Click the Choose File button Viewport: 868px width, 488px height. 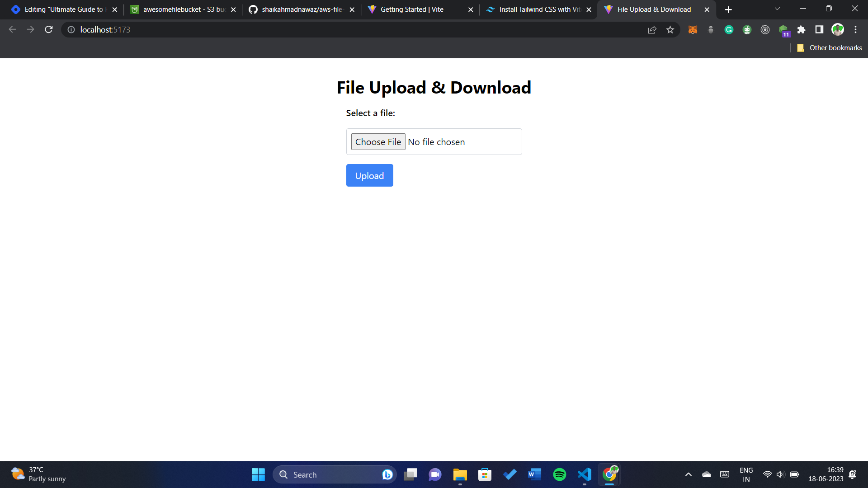pos(378,142)
